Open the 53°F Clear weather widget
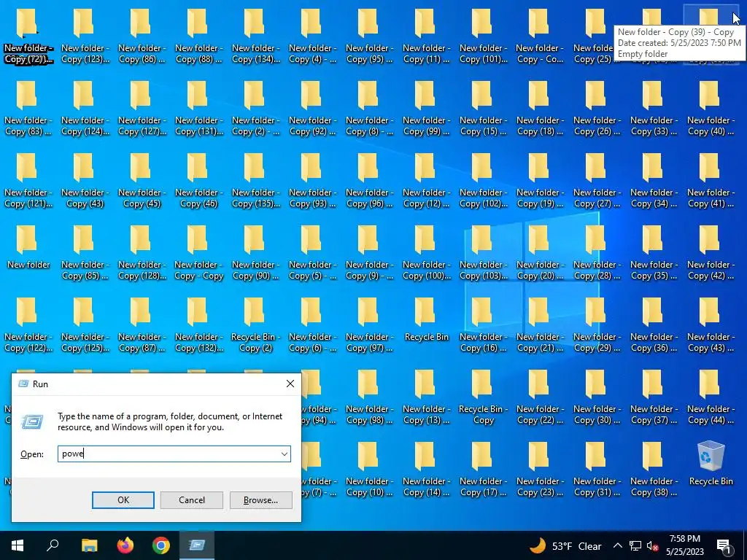 tap(565, 545)
